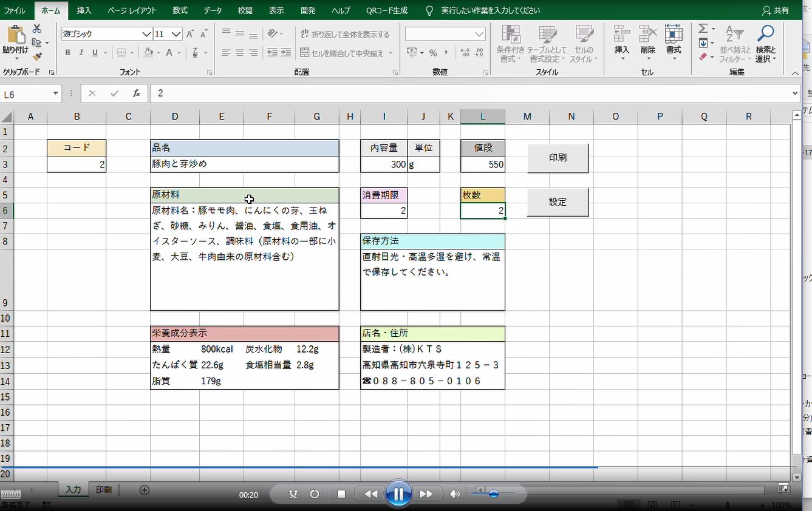Click the insert function fx icon
Viewport: 812px width, 511px height.
tap(137, 93)
